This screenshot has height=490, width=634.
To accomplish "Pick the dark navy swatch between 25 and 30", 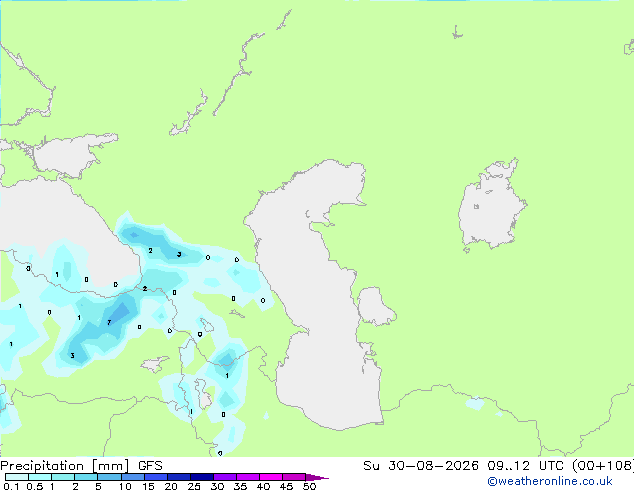I will point(202,477).
